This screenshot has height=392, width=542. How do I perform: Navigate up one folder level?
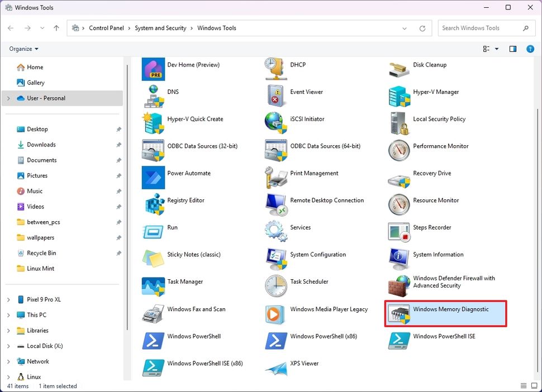[56, 28]
